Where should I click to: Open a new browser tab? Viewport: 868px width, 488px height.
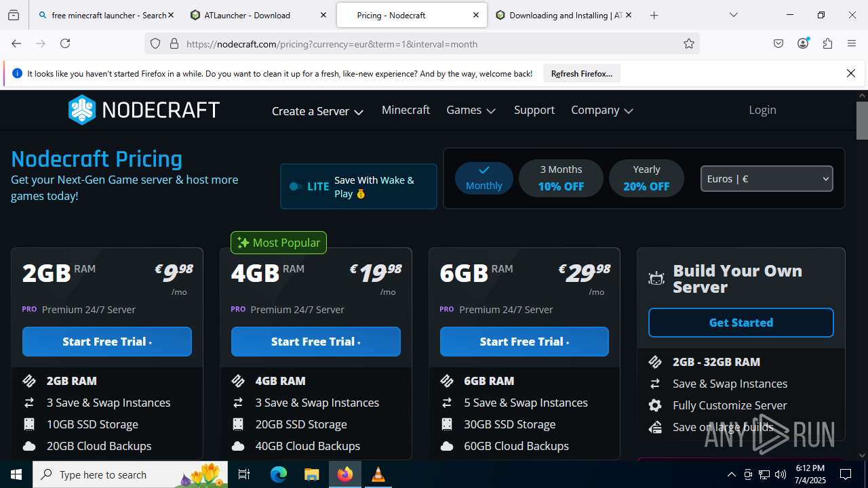tap(654, 15)
